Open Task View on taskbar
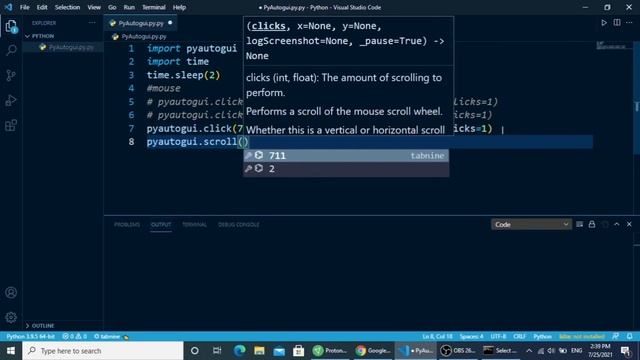Viewport: 640px width, 360px height. 217,351
